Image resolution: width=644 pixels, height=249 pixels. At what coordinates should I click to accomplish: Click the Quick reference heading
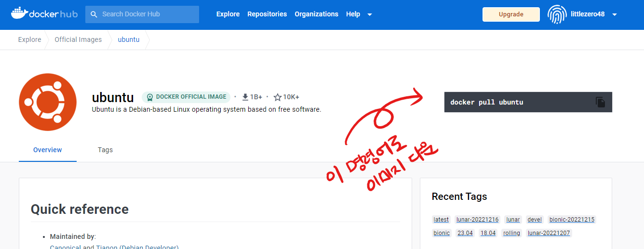80,209
